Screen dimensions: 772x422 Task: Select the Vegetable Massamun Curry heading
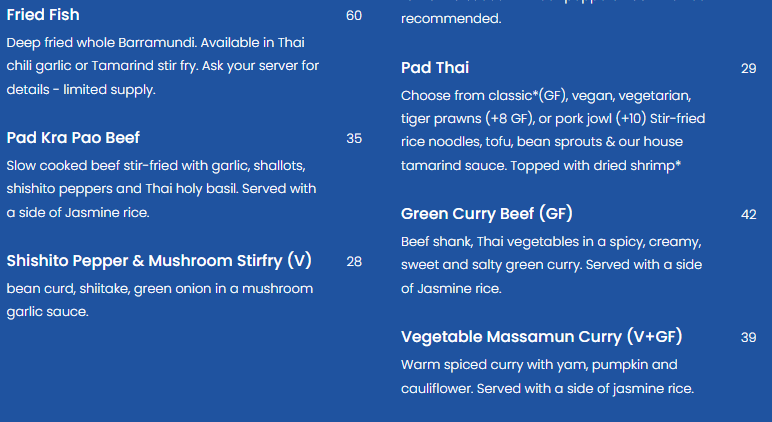coord(542,337)
